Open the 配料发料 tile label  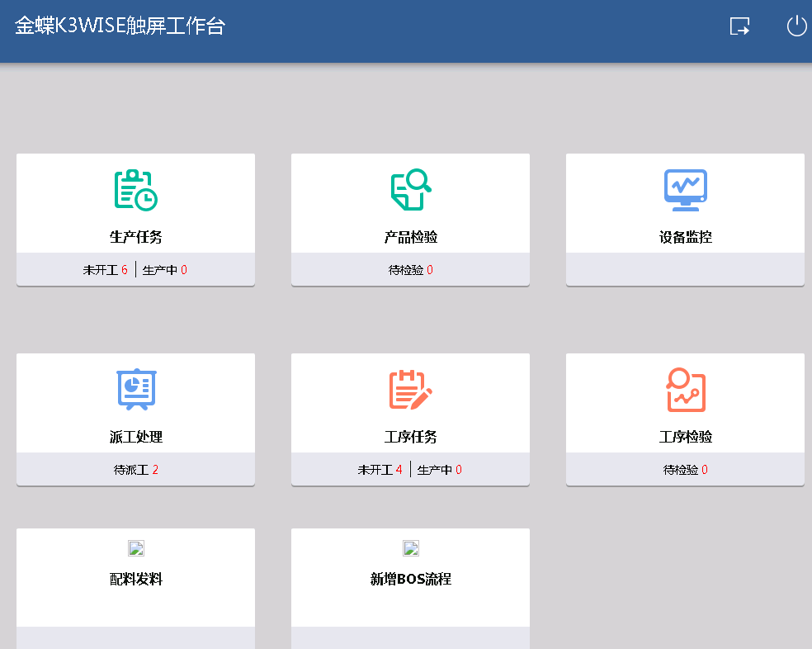pyautogui.click(x=135, y=580)
